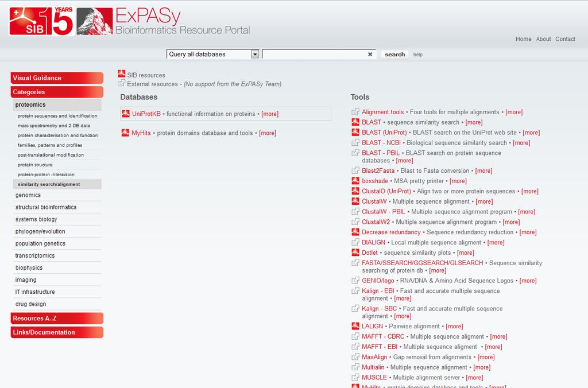Screen dimensions: 588x388
Task: Expand the systems biology category
Action: [57, 219]
